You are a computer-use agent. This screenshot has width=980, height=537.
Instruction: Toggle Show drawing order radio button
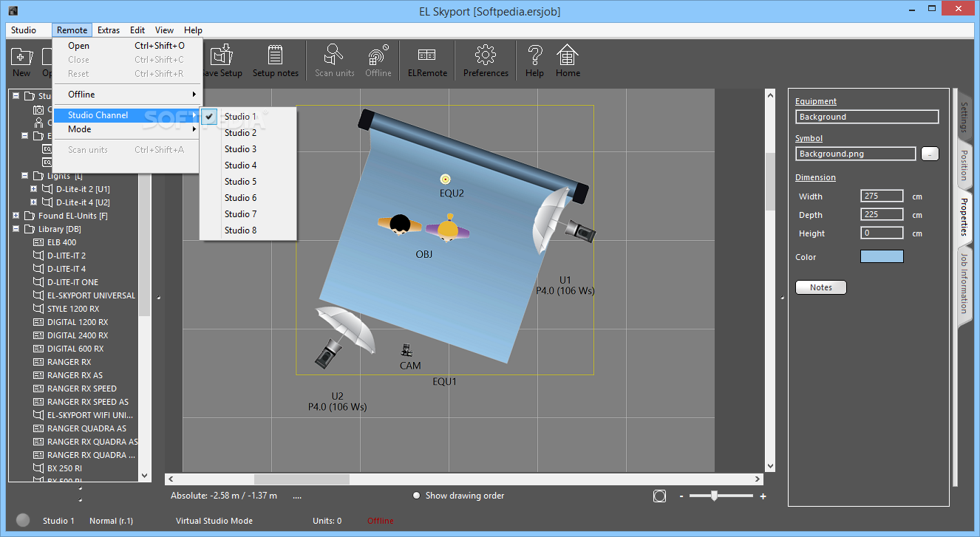[x=417, y=496]
